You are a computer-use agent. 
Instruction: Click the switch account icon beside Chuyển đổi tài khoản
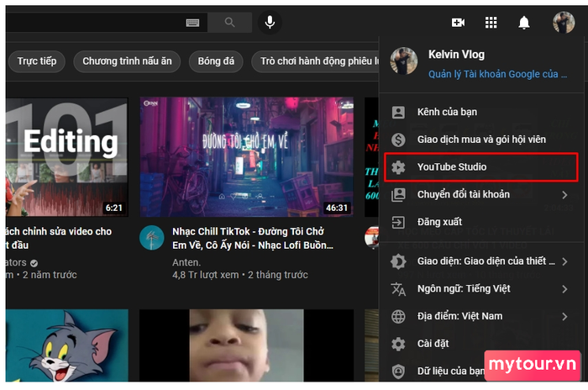398,194
